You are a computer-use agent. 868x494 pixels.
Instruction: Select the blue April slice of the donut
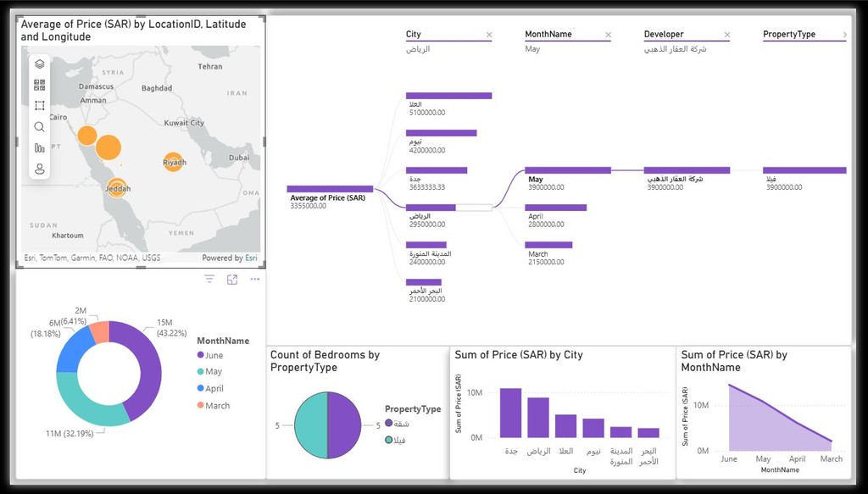pos(74,352)
